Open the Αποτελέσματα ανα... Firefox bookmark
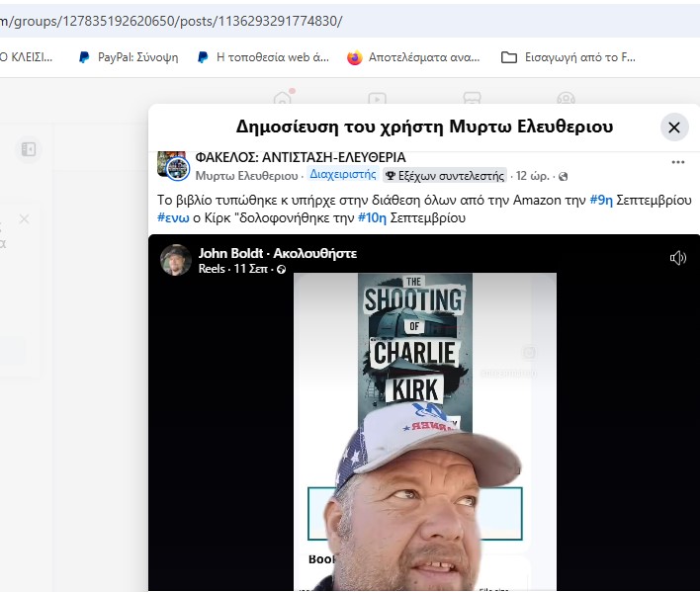 413,57
